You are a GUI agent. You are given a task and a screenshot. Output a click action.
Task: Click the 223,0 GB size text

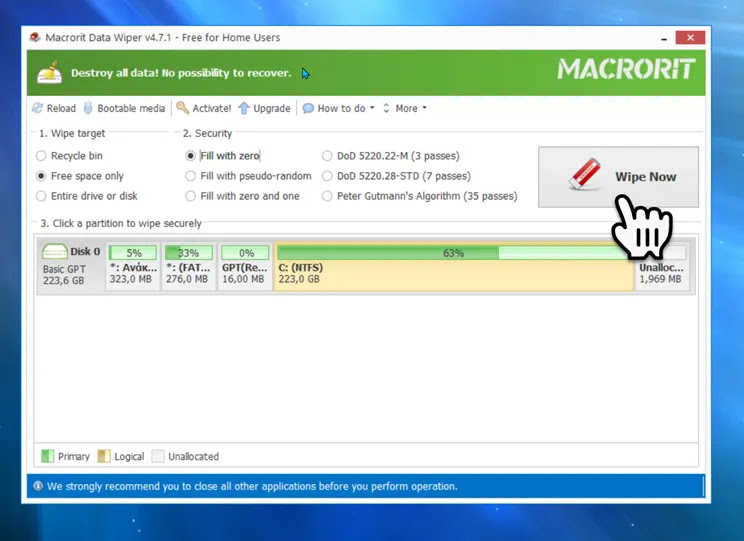point(299,279)
